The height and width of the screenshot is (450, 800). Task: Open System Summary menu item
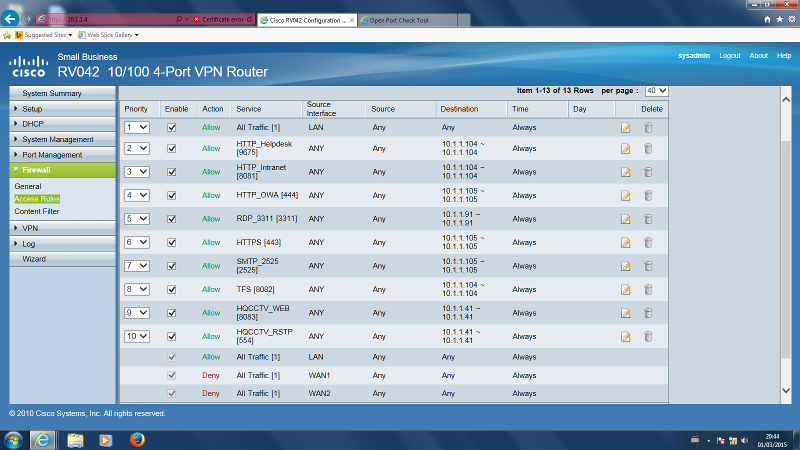[62, 93]
